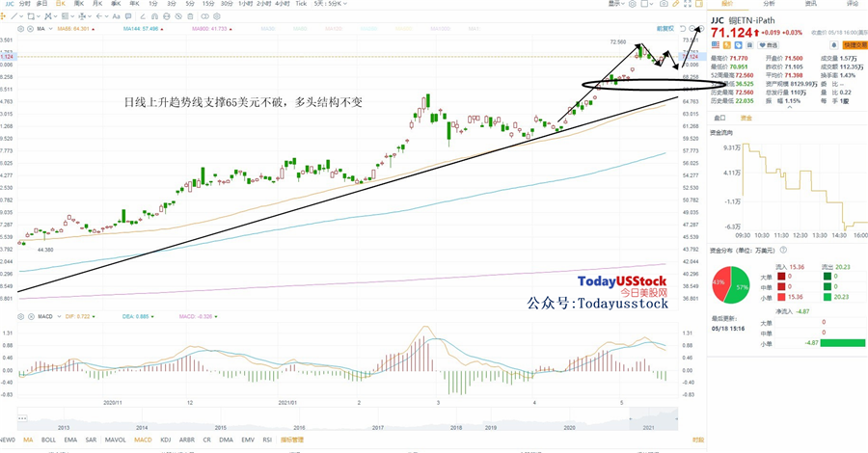The height and width of the screenshot is (453, 868).
Task: Click the help icon beside 资金分布
Action: pos(783,250)
